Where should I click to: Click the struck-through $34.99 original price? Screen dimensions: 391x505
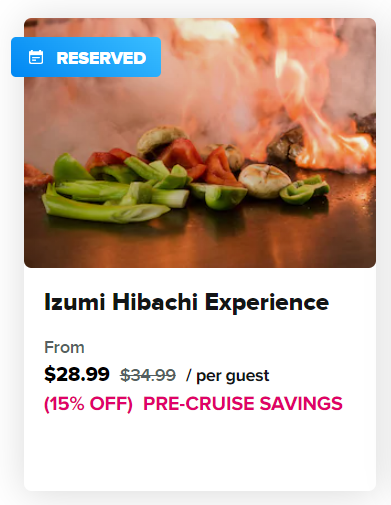coord(148,375)
